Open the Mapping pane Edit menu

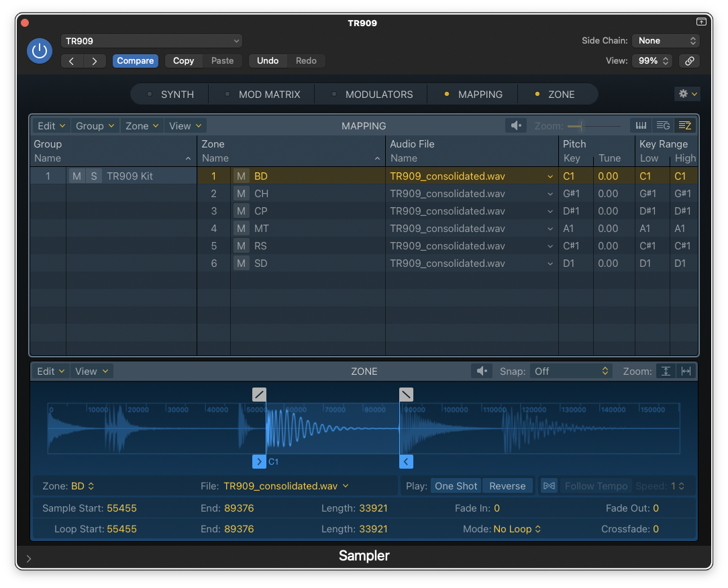(x=51, y=126)
